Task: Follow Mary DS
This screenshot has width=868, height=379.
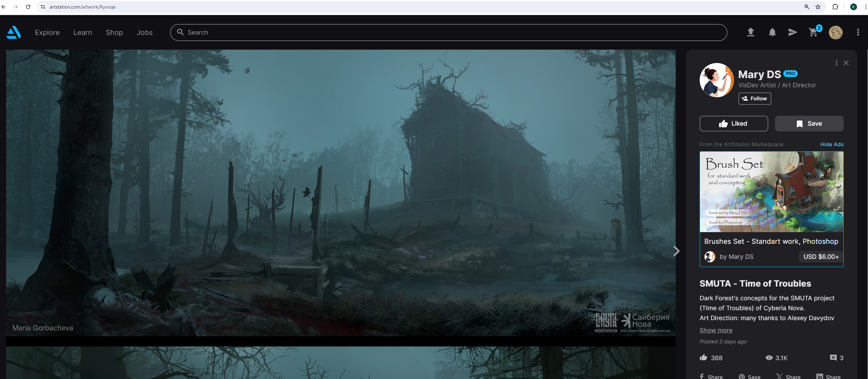Action: point(755,99)
